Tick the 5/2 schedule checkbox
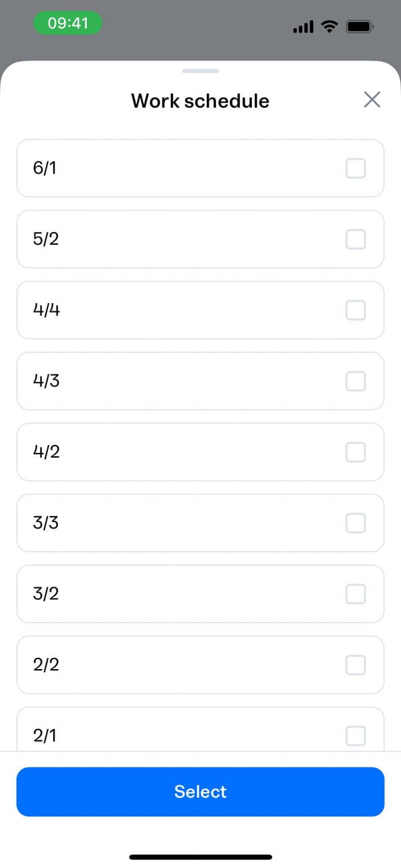The height and width of the screenshot is (868, 401). tap(356, 239)
